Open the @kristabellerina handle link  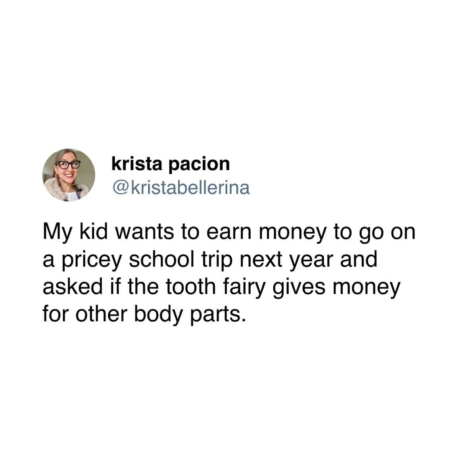pos(181,188)
